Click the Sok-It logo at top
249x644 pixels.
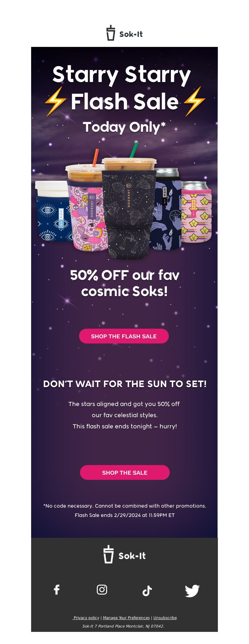(125, 33)
